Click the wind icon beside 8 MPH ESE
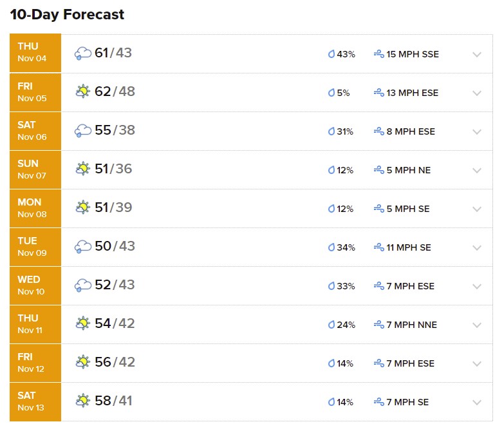The width and height of the screenshot is (504, 433). pyautogui.click(x=379, y=131)
